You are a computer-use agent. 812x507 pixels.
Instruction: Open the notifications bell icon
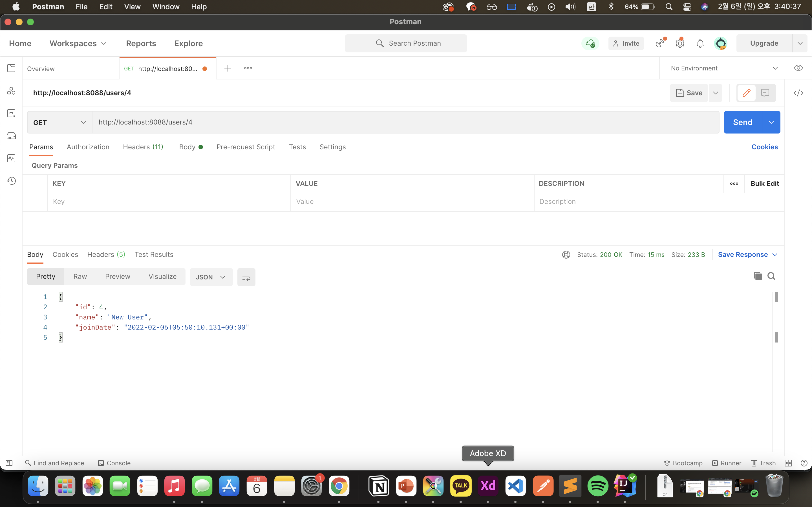click(700, 44)
